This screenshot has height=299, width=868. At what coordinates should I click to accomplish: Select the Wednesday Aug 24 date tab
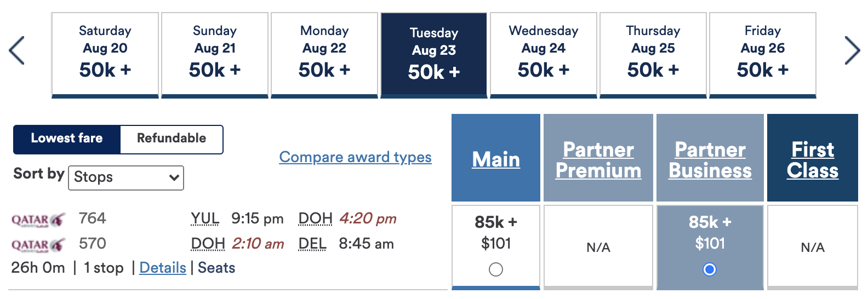click(x=544, y=55)
